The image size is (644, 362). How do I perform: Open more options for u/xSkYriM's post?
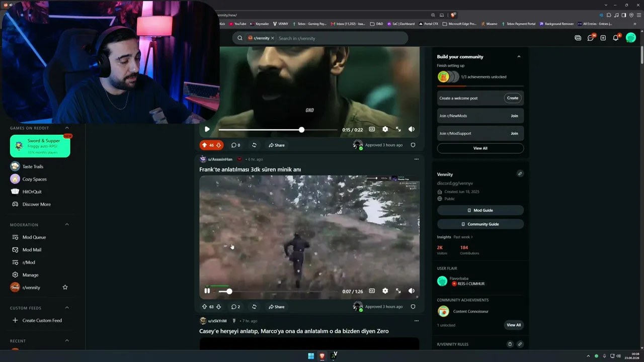coord(416,321)
